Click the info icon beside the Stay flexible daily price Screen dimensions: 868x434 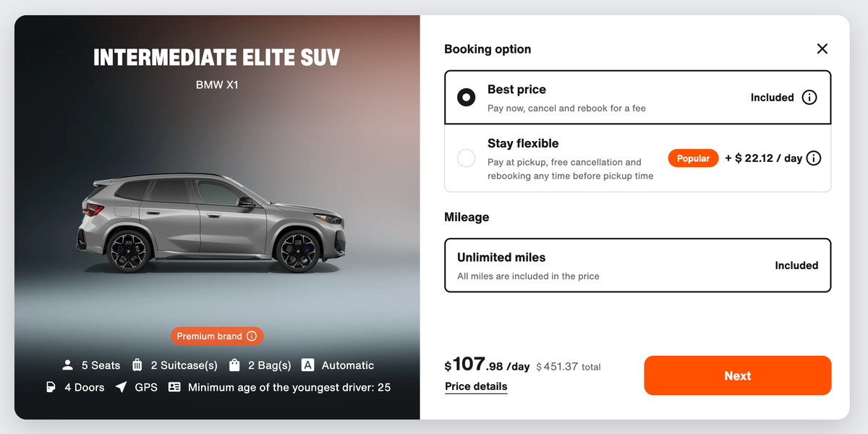pos(814,158)
